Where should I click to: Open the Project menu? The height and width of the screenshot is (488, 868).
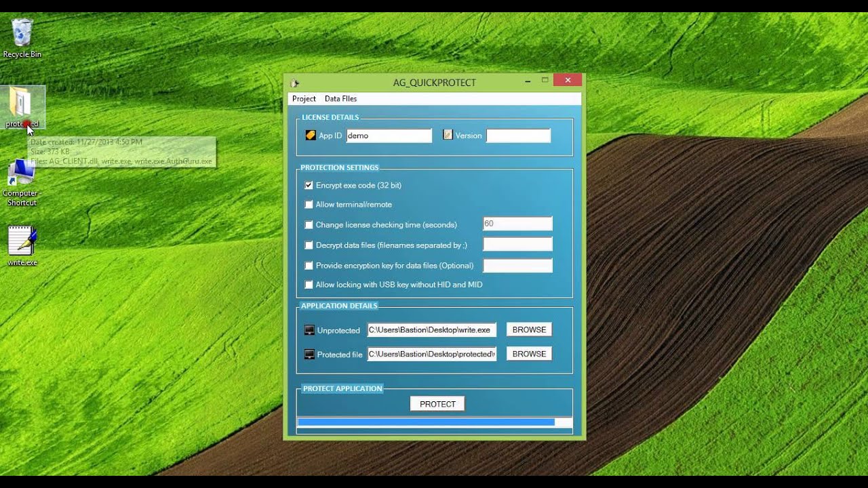[304, 99]
